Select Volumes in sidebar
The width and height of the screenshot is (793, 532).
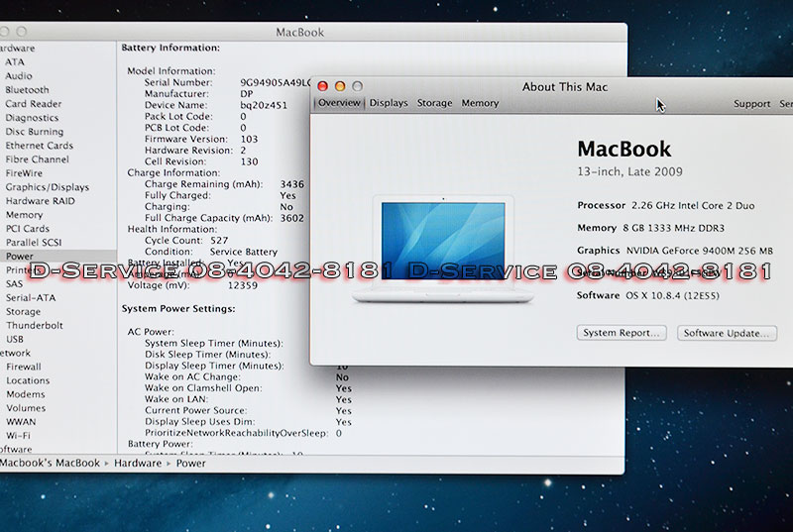[x=26, y=408]
